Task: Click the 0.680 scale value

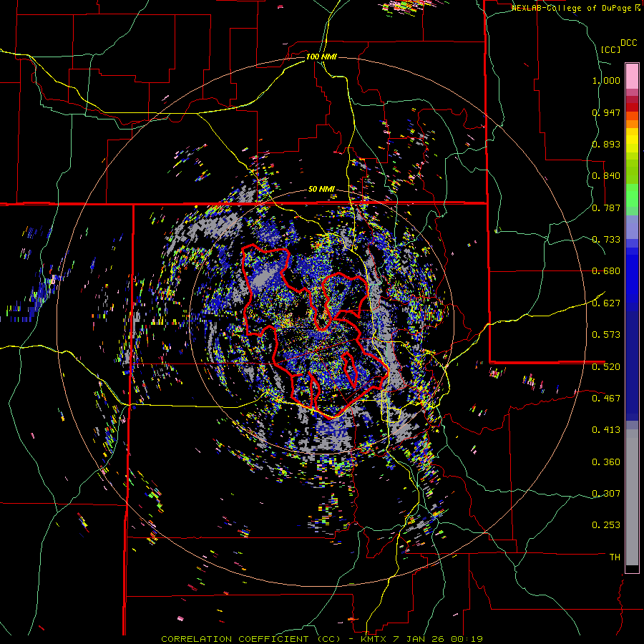Action: (x=606, y=271)
